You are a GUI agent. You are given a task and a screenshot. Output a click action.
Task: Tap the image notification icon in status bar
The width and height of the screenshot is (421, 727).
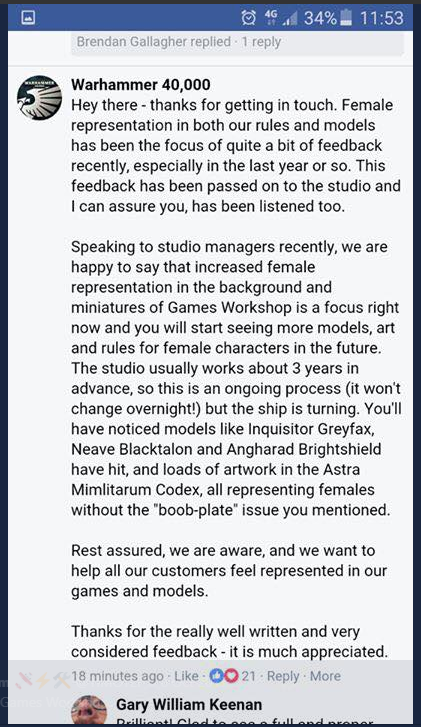tap(28, 18)
